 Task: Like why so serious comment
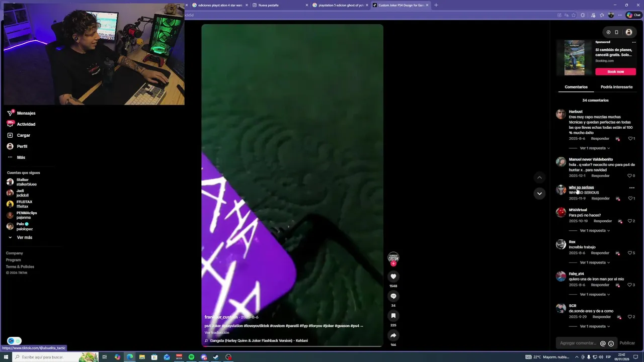pos(630,199)
